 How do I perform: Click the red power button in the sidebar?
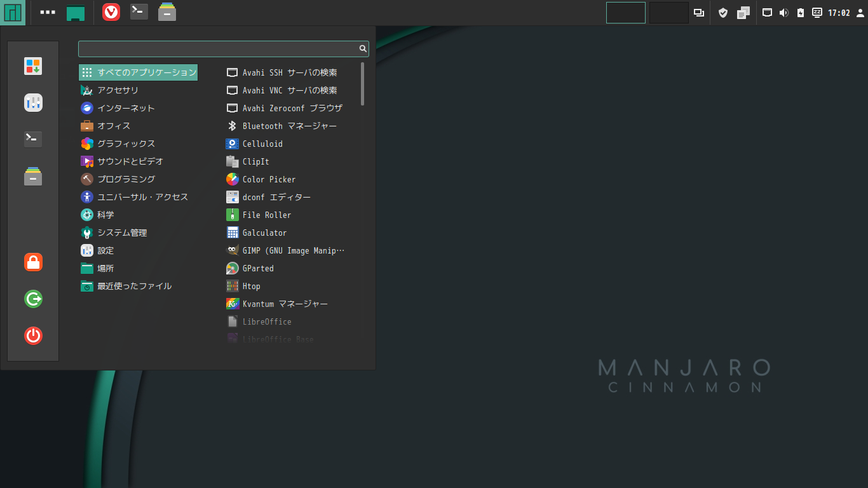(33, 335)
